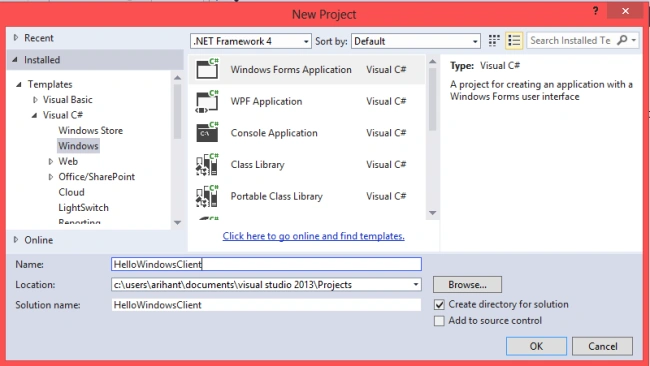Open the .NET Framework 4 dropdown
The height and width of the screenshot is (366, 650).
click(x=251, y=41)
